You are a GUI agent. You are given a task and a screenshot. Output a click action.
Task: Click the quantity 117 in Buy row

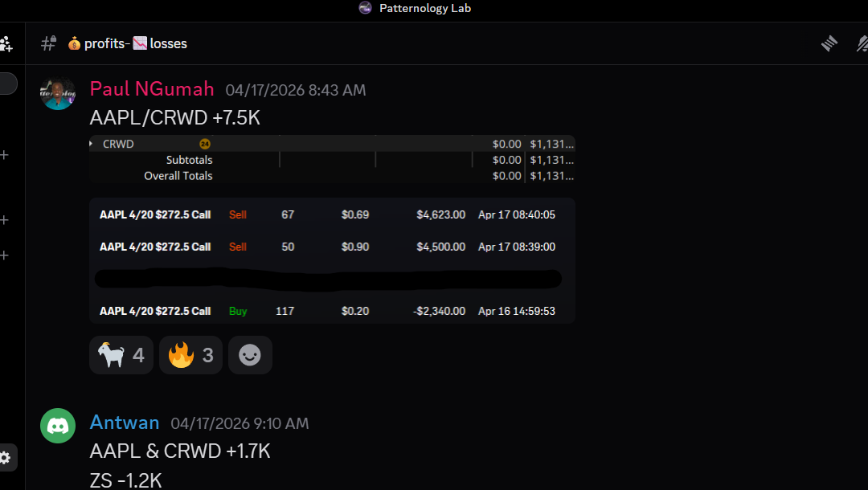[285, 311]
